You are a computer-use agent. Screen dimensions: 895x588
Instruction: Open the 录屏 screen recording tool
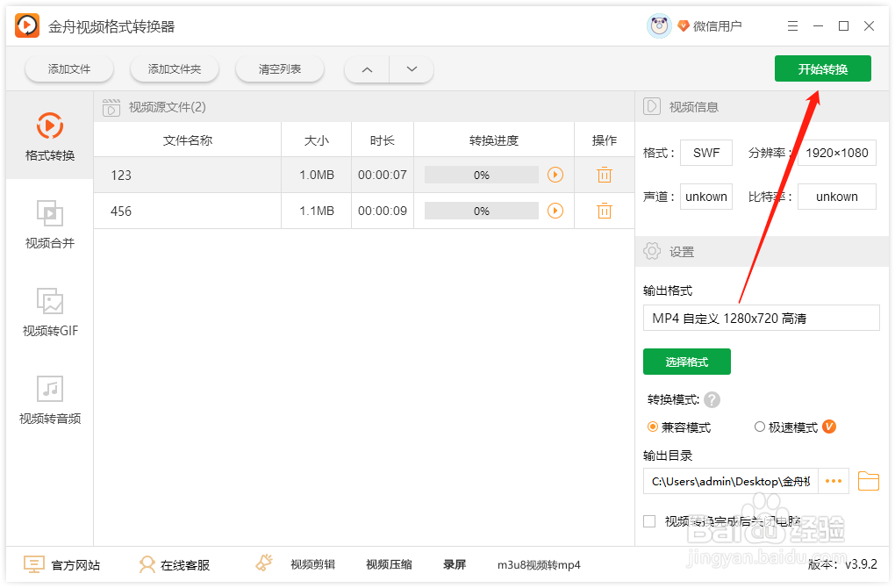[455, 564]
